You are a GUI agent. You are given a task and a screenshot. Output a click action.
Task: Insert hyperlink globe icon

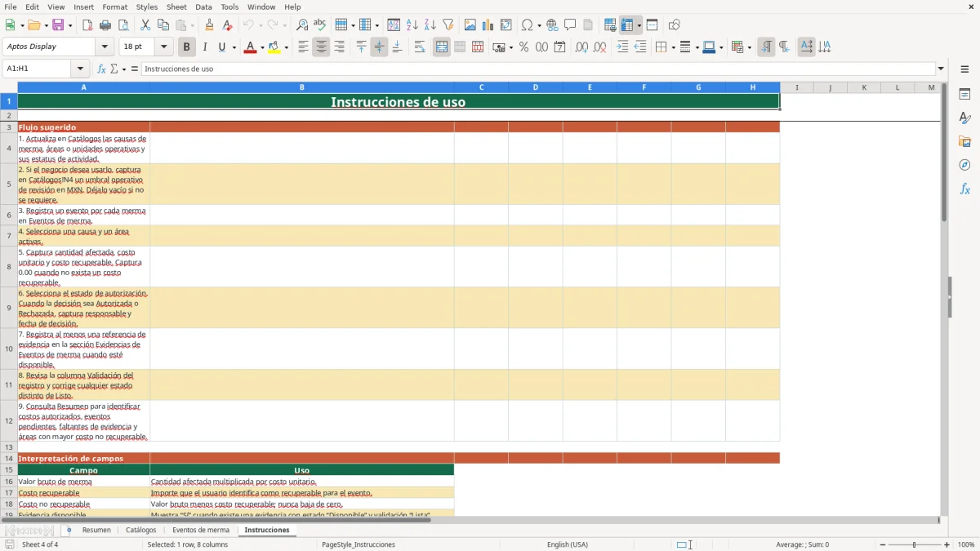click(x=552, y=25)
